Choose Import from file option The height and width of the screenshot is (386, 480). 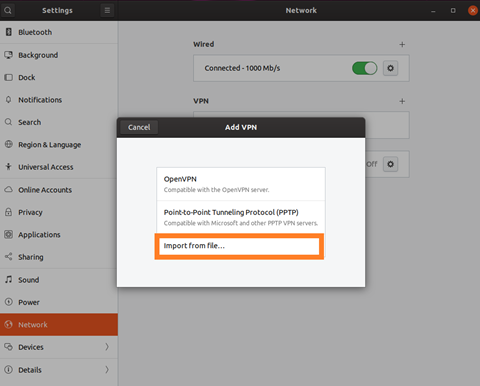[239, 246]
